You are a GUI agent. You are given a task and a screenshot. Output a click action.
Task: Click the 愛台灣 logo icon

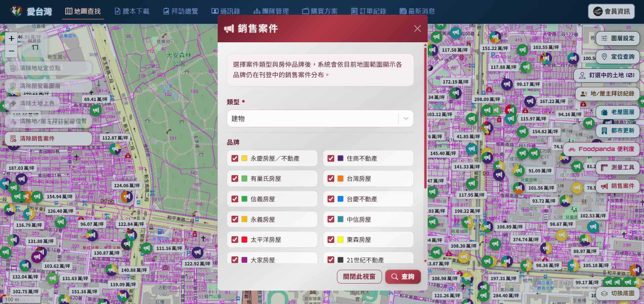(x=16, y=11)
